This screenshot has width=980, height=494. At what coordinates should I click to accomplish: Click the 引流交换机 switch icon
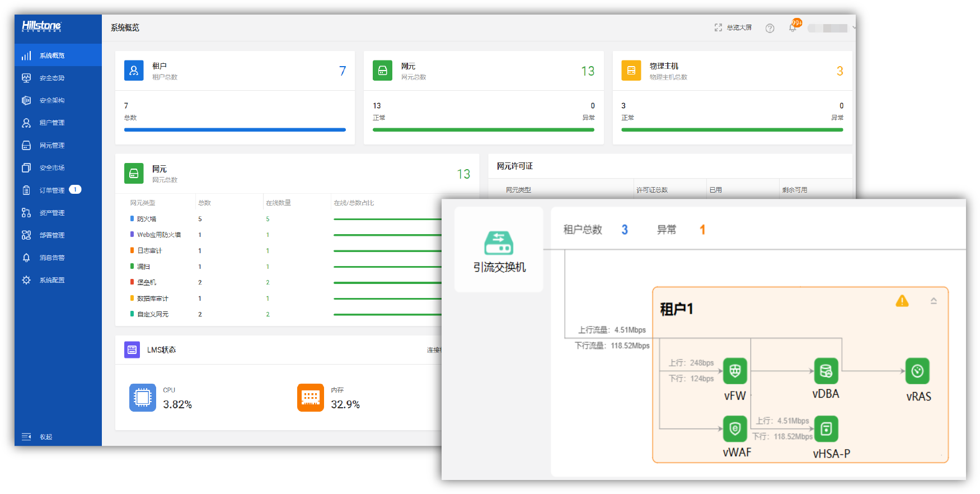coord(499,244)
